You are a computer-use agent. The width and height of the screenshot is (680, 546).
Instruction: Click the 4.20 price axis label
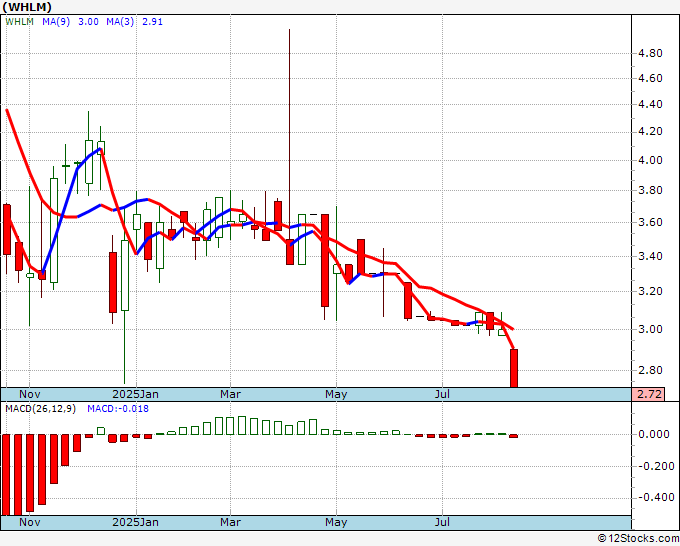point(651,131)
